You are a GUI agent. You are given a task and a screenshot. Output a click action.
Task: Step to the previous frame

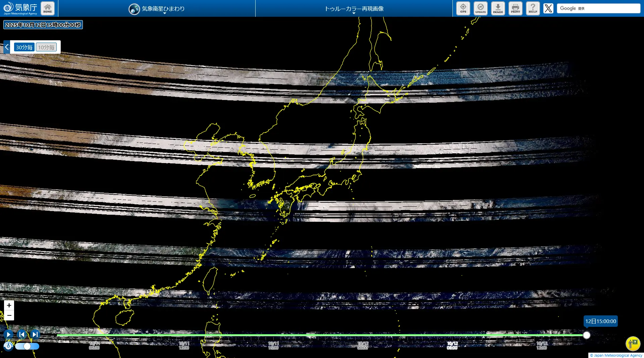point(22,334)
